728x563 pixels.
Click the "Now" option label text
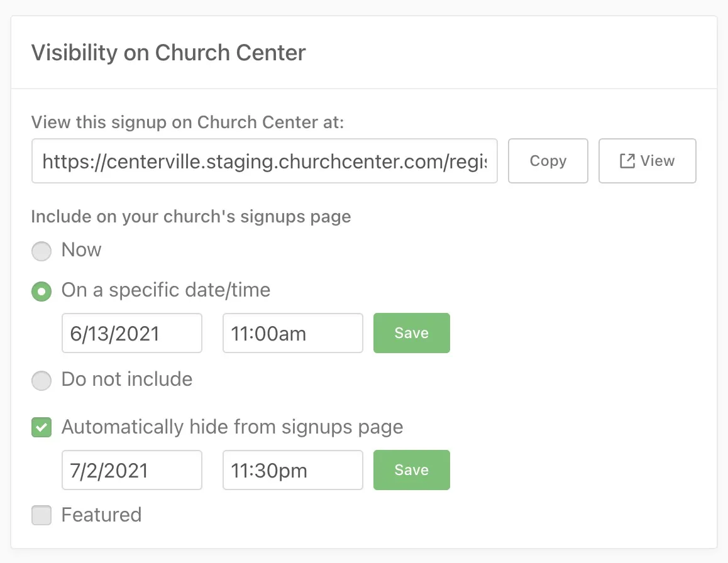[x=81, y=250]
